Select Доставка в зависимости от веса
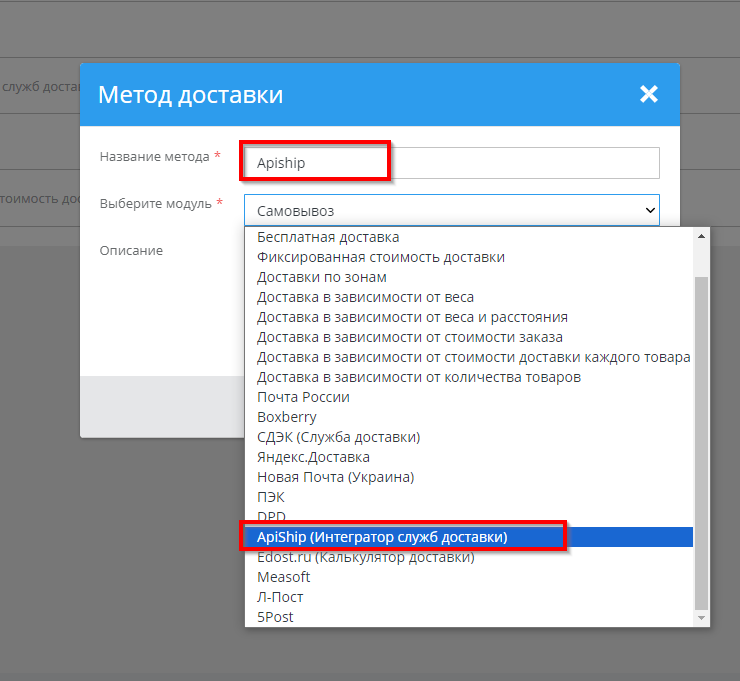The image size is (740, 681). tap(365, 297)
